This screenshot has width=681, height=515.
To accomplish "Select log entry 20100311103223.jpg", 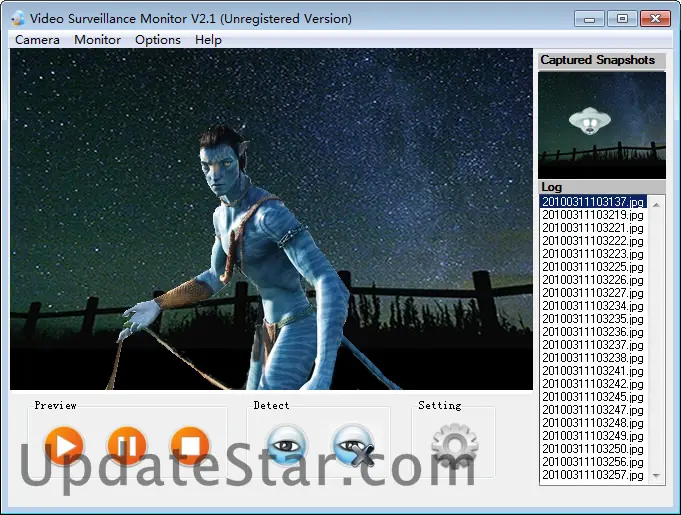I will (593, 254).
